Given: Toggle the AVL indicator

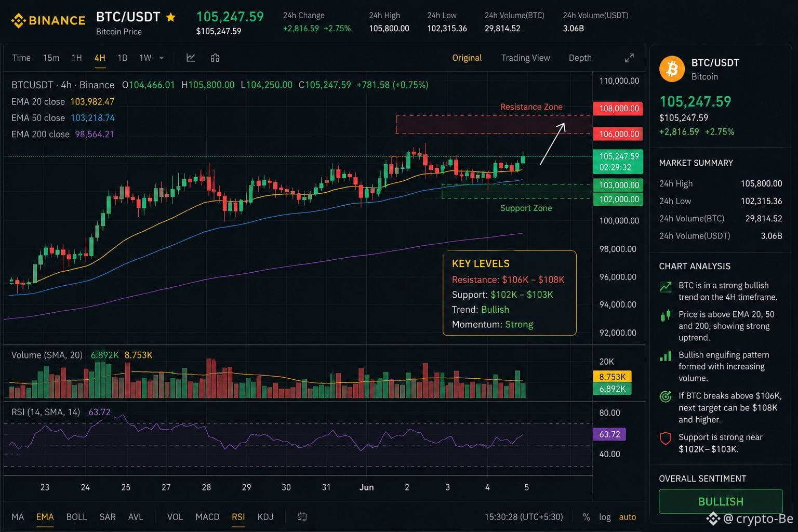Looking at the screenshot, I should (136, 516).
